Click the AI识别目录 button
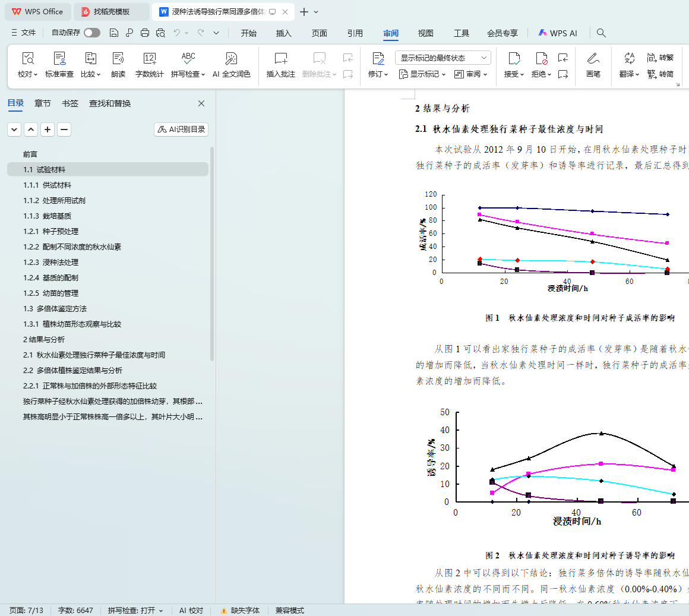The image size is (689, 616). pos(181,129)
